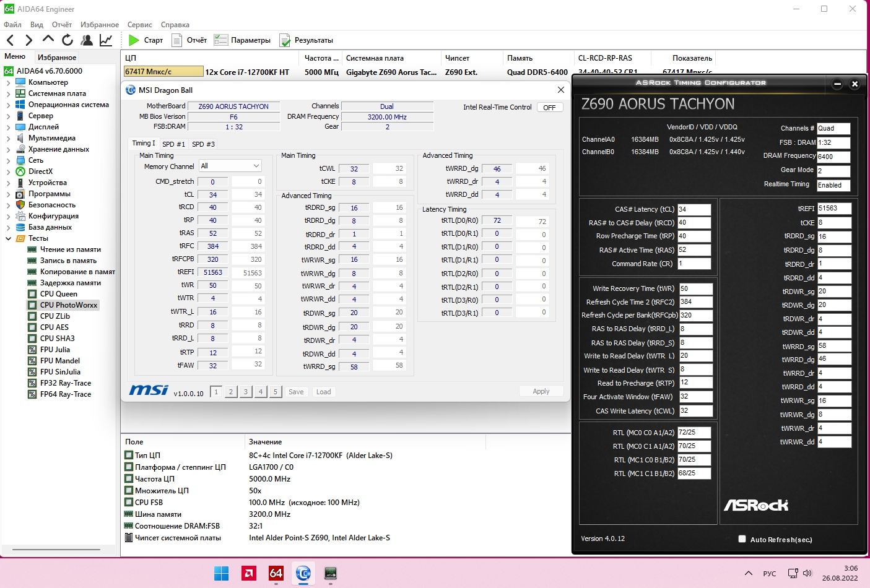Expand the Хранение данных tree node
870x588 pixels.
tap(8, 149)
